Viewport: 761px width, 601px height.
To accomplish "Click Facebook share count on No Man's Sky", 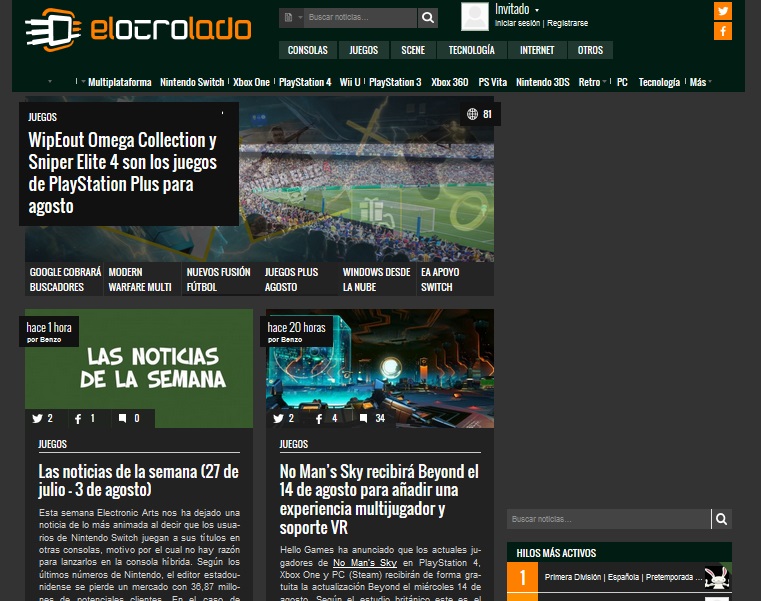I will pyautogui.click(x=327, y=418).
